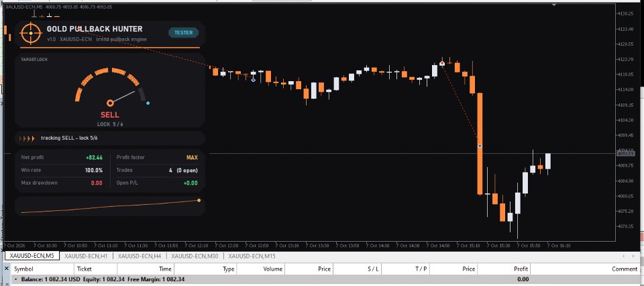Click the red sell arrow marker near 14:50
Image resolution: width=644 pixels, height=286 pixels.
(442, 63)
